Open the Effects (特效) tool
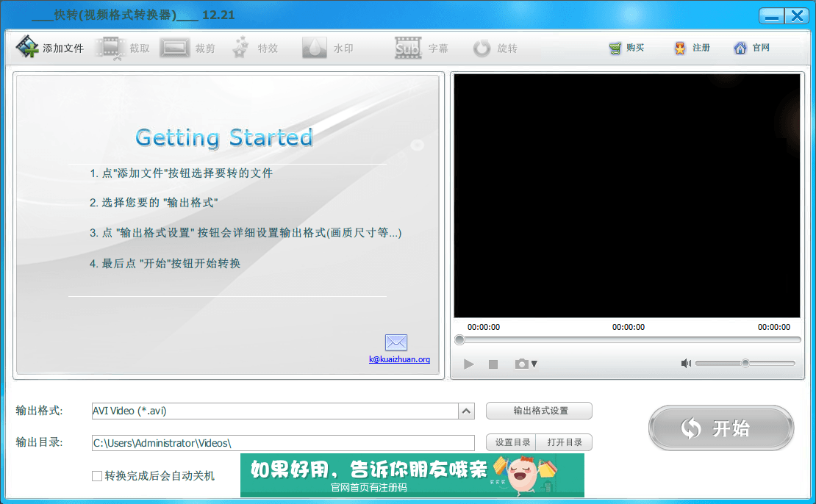816x504 pixels. click(x=255, y=48)
